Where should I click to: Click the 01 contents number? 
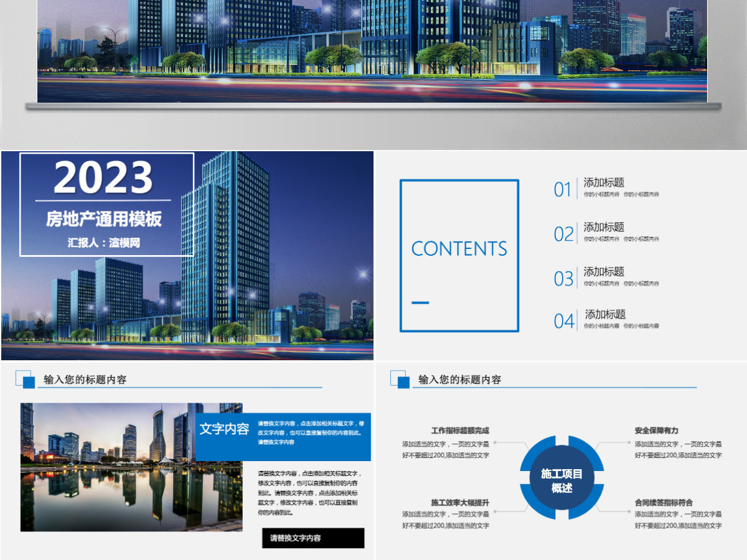point(563,190)
